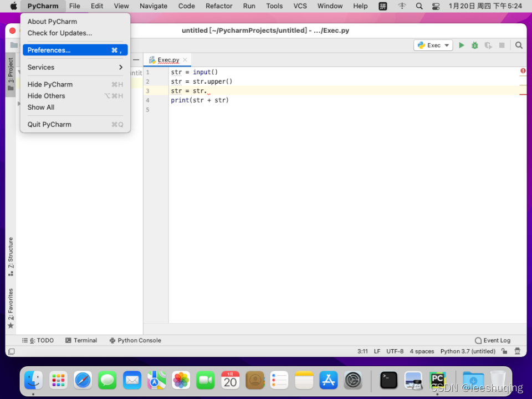Screen dimensions: 532x399
Task: Click the read-only lock icon in status bar
Action: [504, 351]
